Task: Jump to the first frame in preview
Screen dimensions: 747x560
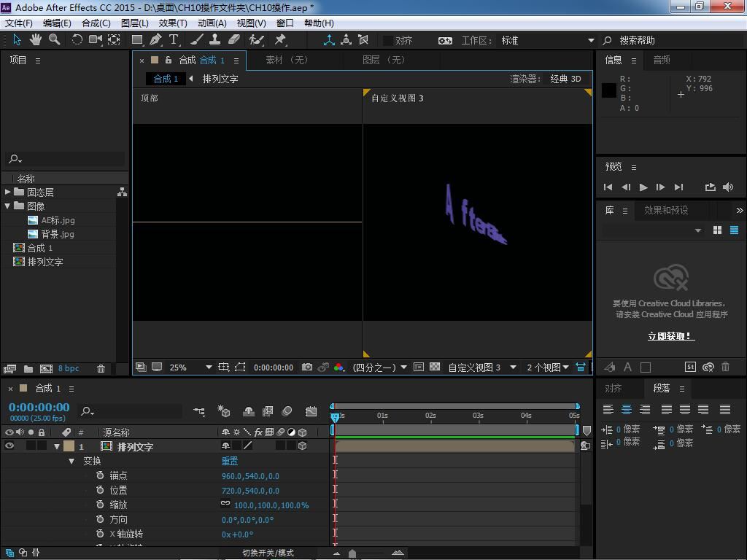Action: [608, 187]
